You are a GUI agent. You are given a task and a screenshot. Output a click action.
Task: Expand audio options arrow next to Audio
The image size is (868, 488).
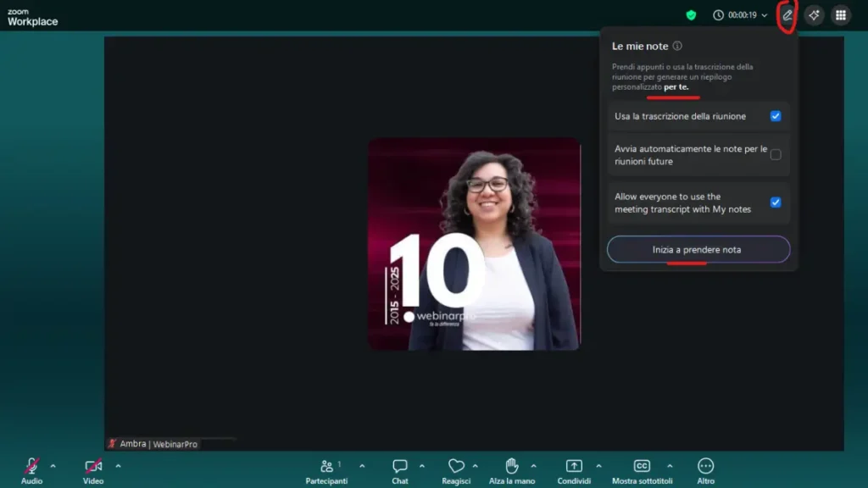pos(53,466)
